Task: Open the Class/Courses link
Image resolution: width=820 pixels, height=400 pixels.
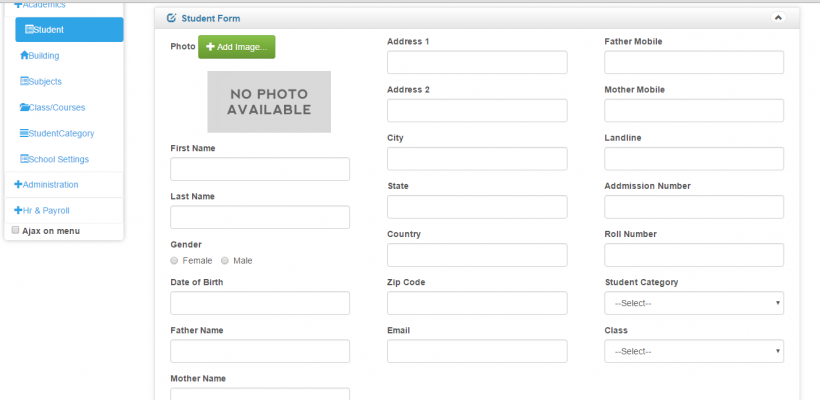Action: [57, 108]
